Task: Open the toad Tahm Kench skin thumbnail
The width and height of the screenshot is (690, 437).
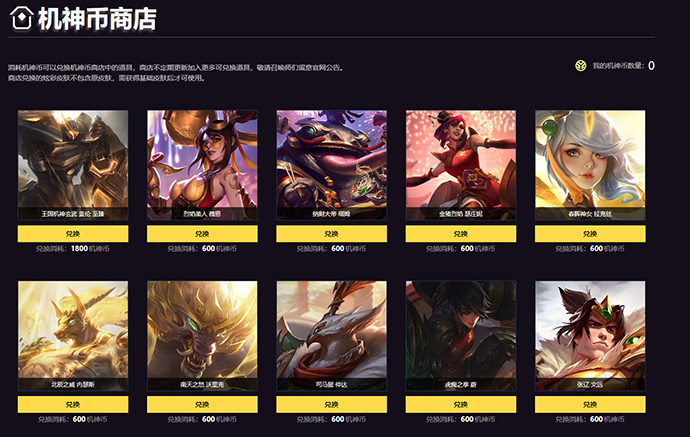Action: pos(332,165)
